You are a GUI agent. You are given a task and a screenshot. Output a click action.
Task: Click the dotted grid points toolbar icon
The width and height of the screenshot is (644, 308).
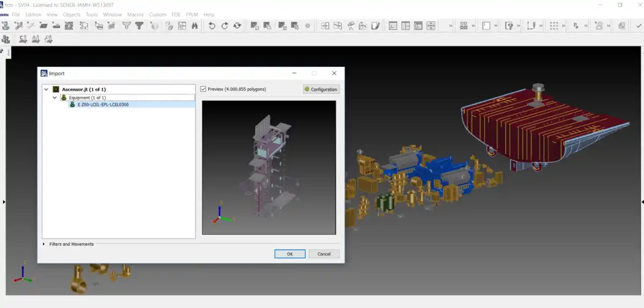[554, 26]
